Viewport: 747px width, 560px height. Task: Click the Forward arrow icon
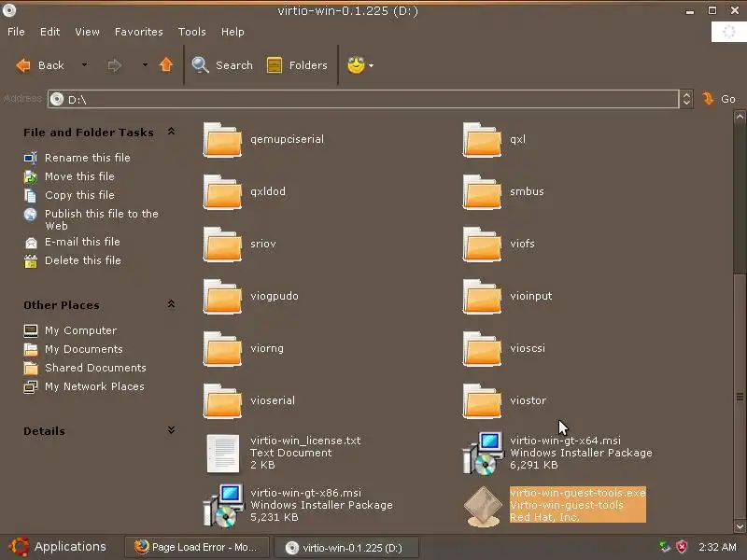[x=114, y=64]
